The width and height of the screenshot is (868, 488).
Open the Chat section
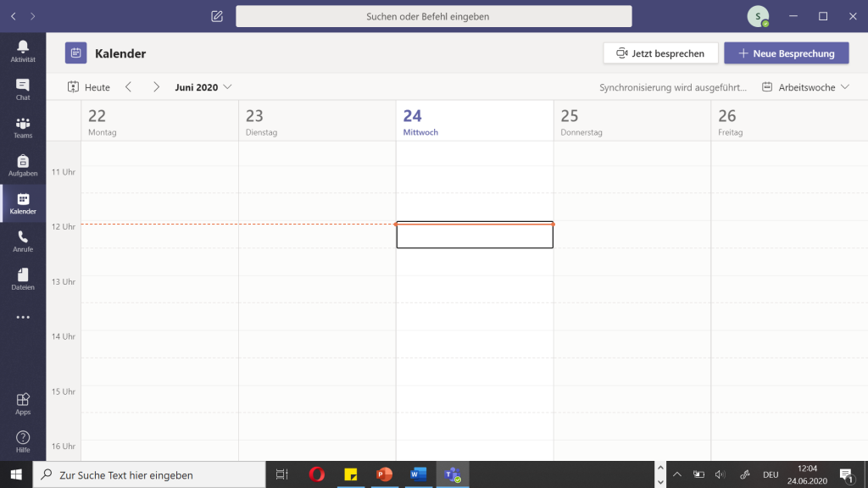click(x=23, y=90)
